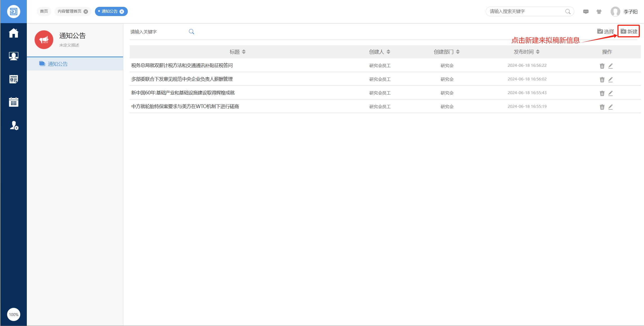The height and width of the screenshot is (326, 644).
Task: Click the keyword search magnifier icon
Action: tap(191, 32)
